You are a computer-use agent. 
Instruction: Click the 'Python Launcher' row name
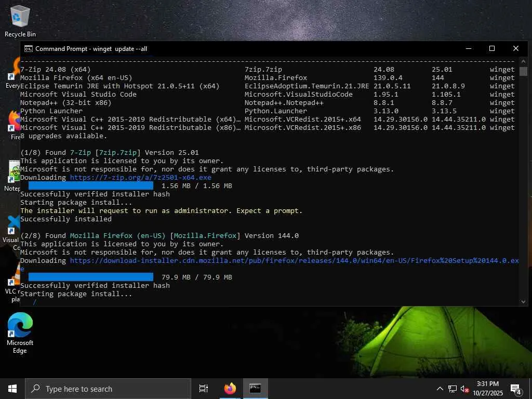(51, 111)
